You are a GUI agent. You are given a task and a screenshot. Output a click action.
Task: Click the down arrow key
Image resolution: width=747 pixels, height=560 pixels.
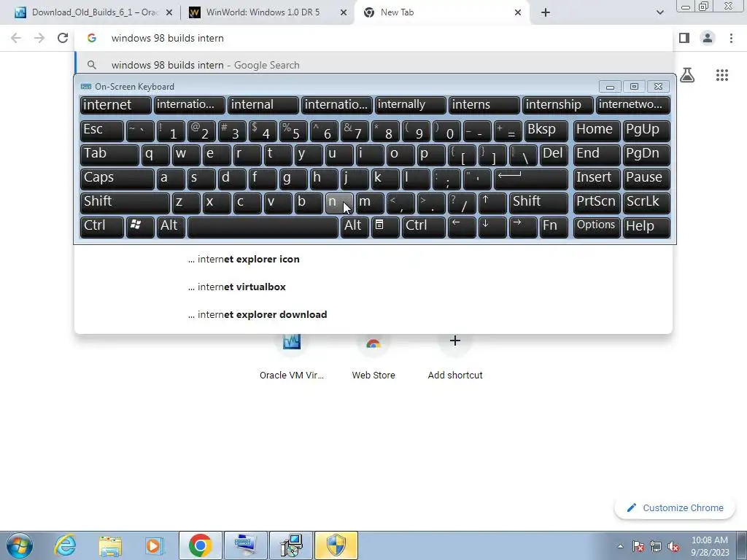(492, 227)
